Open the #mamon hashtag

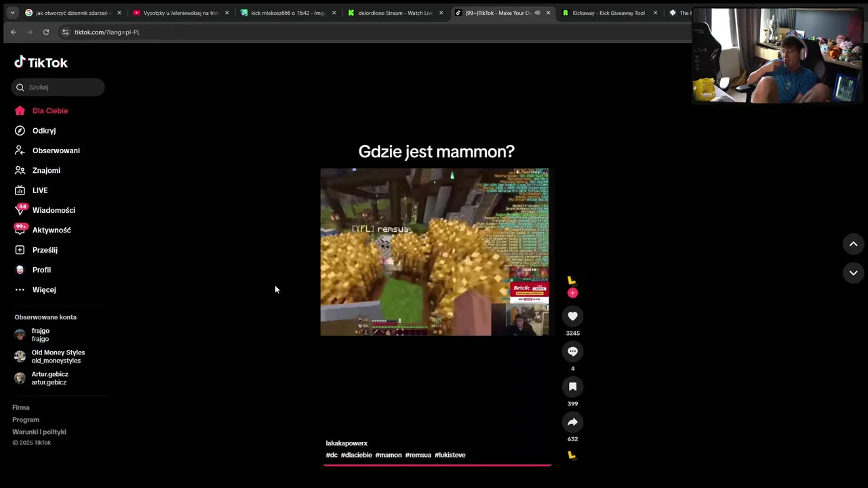tap(389, 455)
